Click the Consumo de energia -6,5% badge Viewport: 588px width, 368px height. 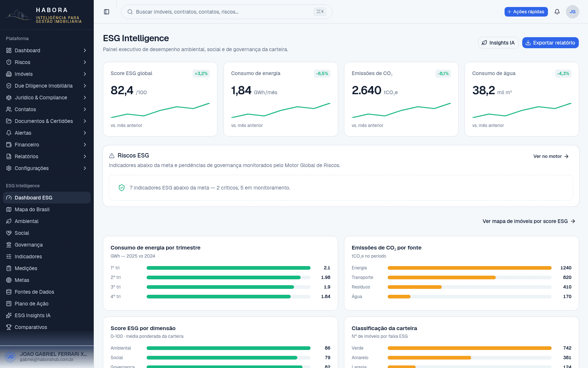pos(322,74)
